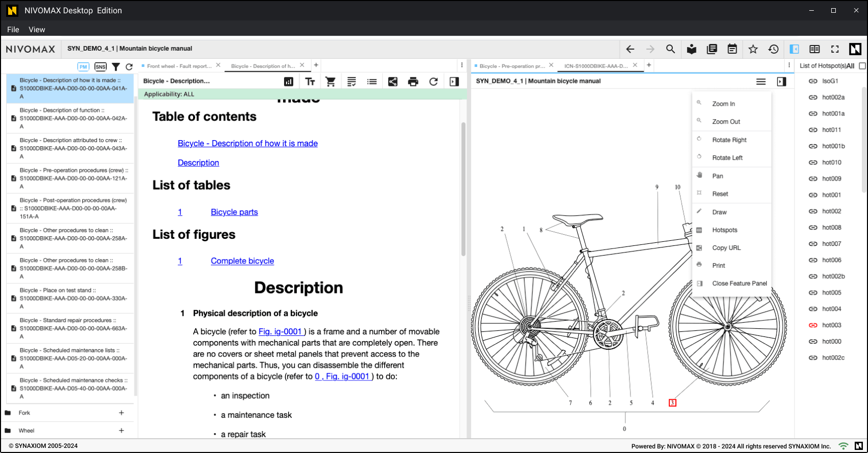Go back with the left arrow icon

[630, 49]
